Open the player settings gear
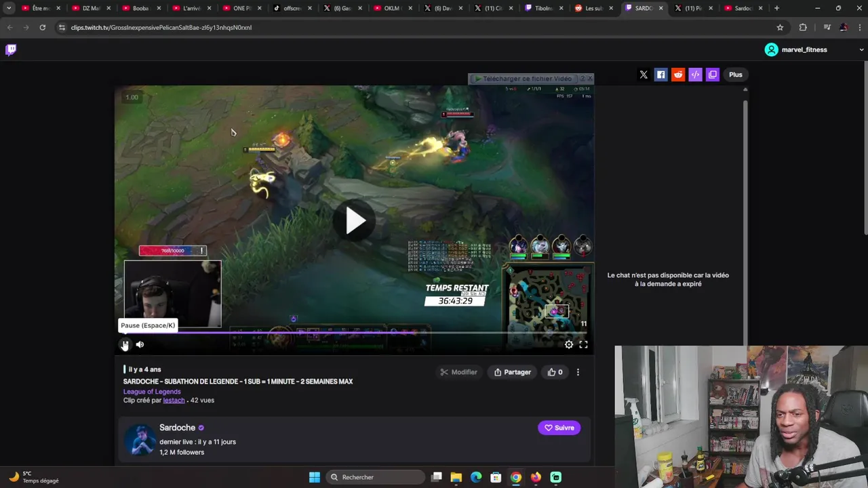This screenshot has width=868, height=488. coord(569,344)
